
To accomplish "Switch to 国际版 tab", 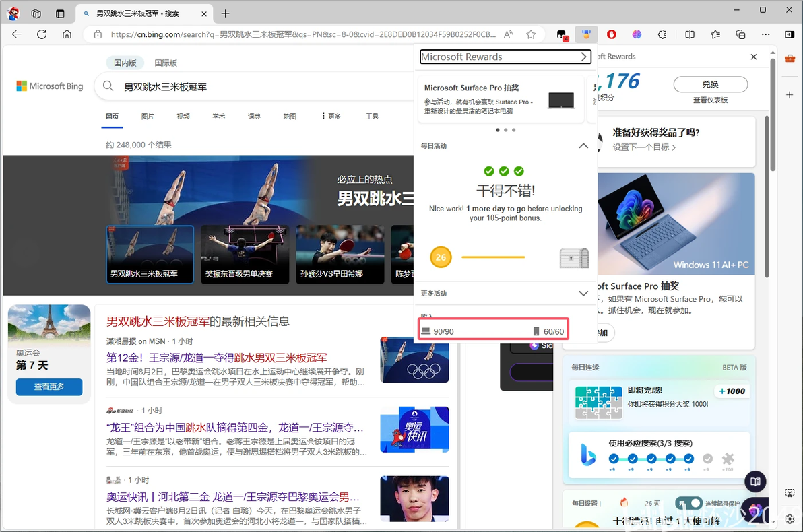I will [x=166, y=63].
